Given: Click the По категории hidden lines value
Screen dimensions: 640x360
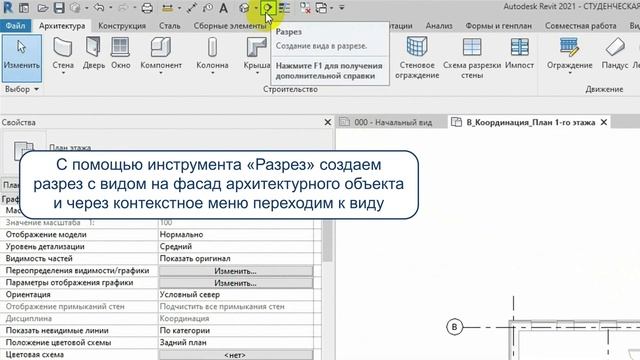Looking at the screenshot, I should [236, 331].
